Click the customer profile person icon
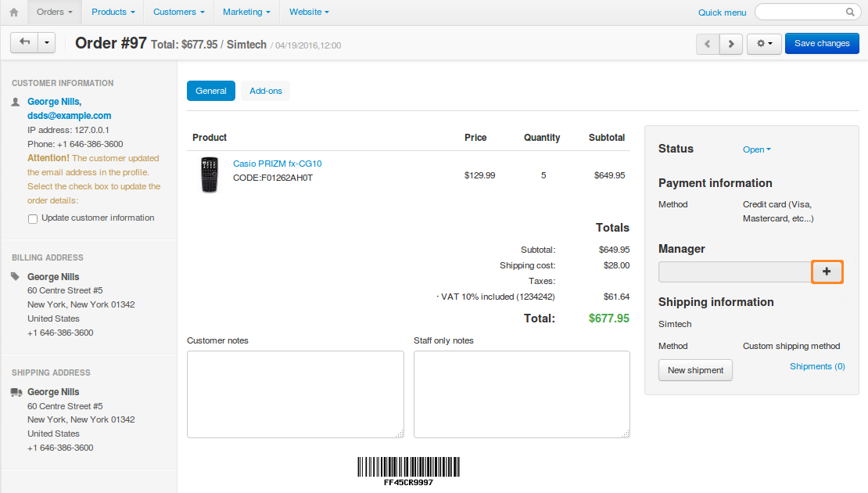868x493 pixels. click(16, 102)
